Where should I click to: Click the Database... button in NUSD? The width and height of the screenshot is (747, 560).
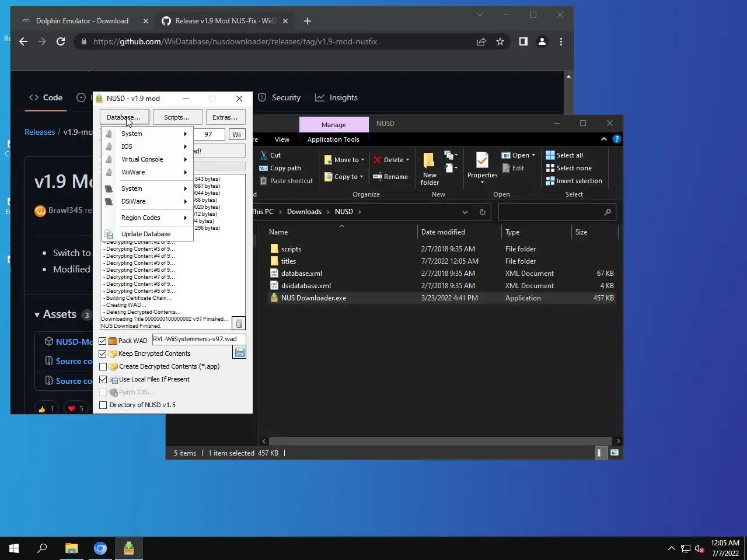coord(124,117)
